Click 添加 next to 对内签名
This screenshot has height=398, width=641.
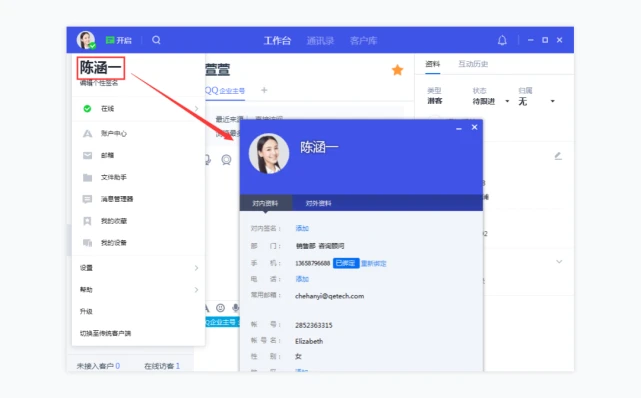(x=302, y=228)
